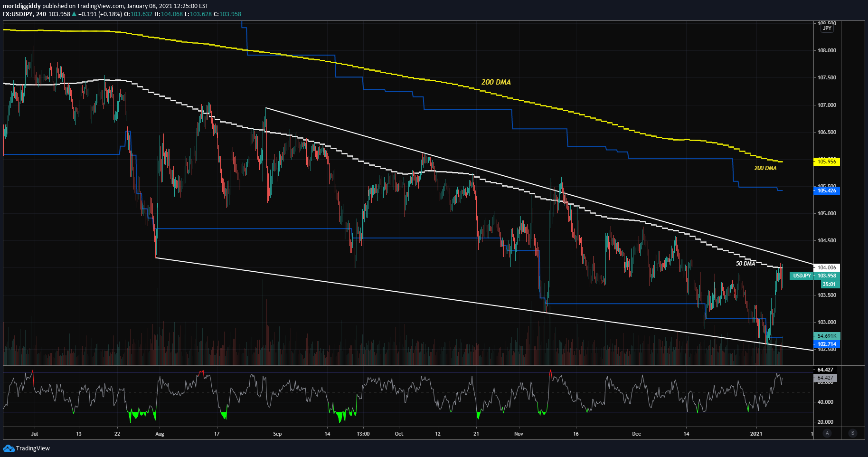The image size is (868, 457).
Task: Click the 20.000 RSI axis label
Action: click(825, 422)
